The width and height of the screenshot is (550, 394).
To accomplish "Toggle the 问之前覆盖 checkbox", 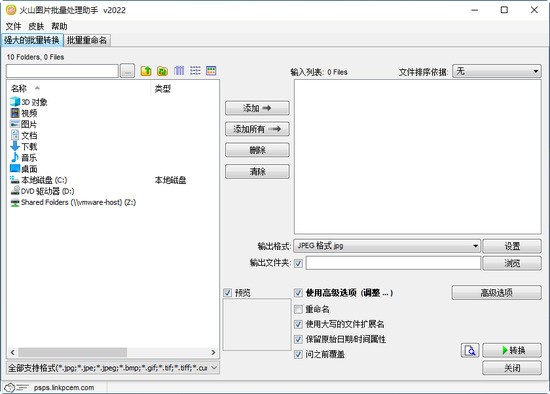I will point(298,354).
